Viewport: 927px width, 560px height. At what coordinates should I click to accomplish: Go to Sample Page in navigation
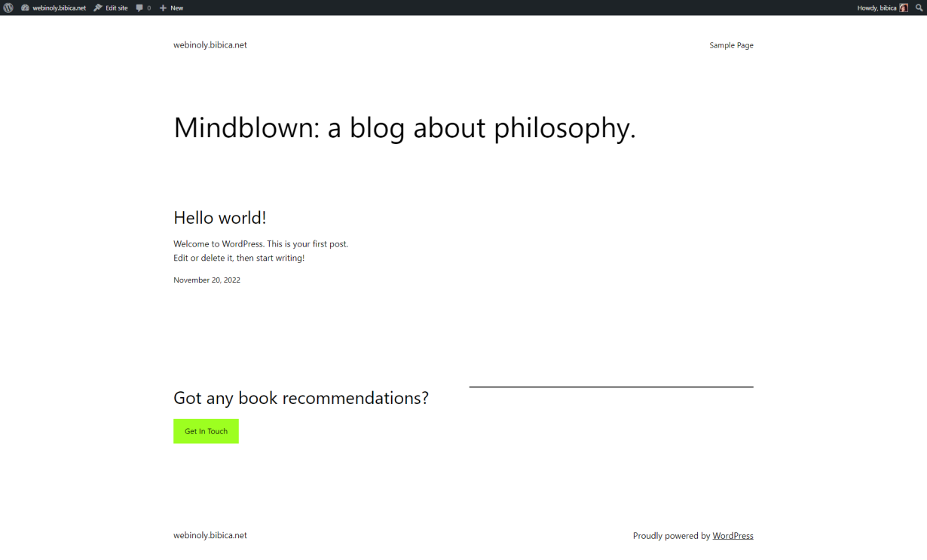[731, 45]
